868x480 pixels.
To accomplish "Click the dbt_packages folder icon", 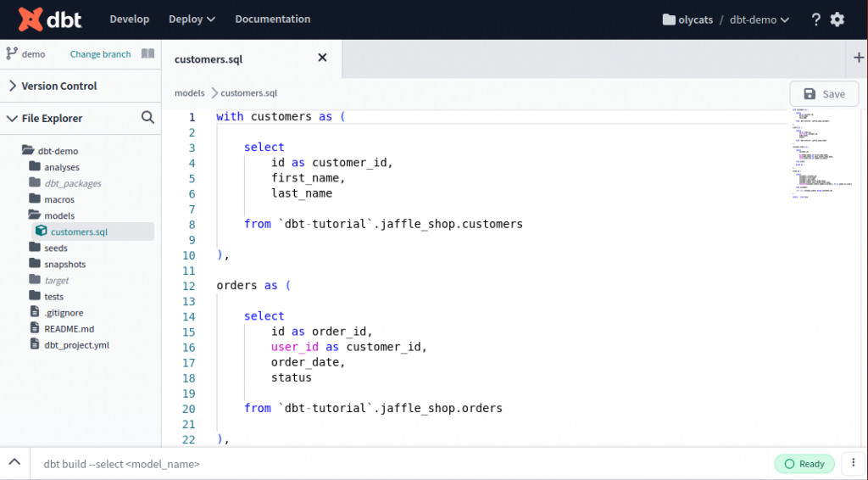I will pyautogui.click(x=35, y=182).
